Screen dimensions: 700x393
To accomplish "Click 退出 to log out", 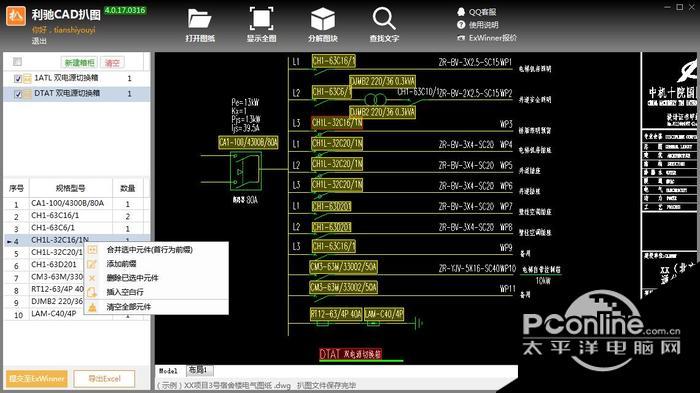I will [39, 41].
